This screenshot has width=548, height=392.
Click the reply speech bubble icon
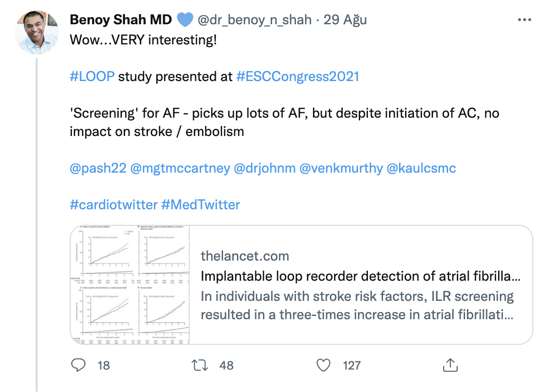79,365
